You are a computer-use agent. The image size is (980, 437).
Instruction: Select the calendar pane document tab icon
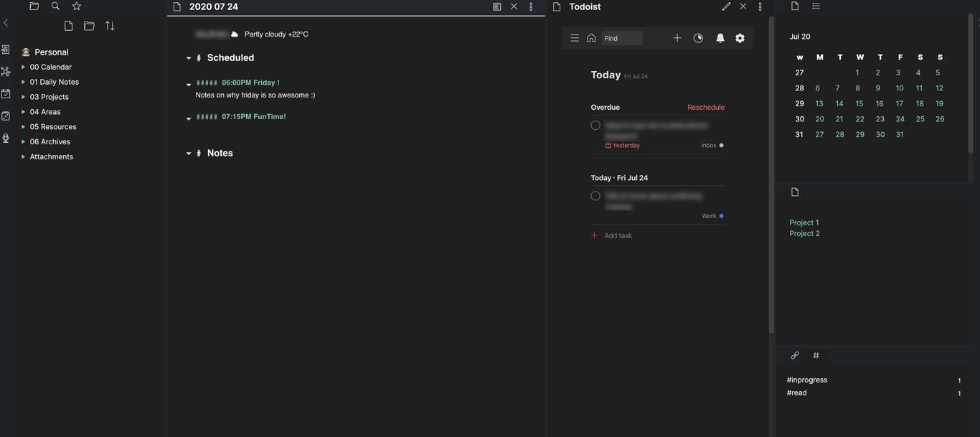click(x=795, y=6)
